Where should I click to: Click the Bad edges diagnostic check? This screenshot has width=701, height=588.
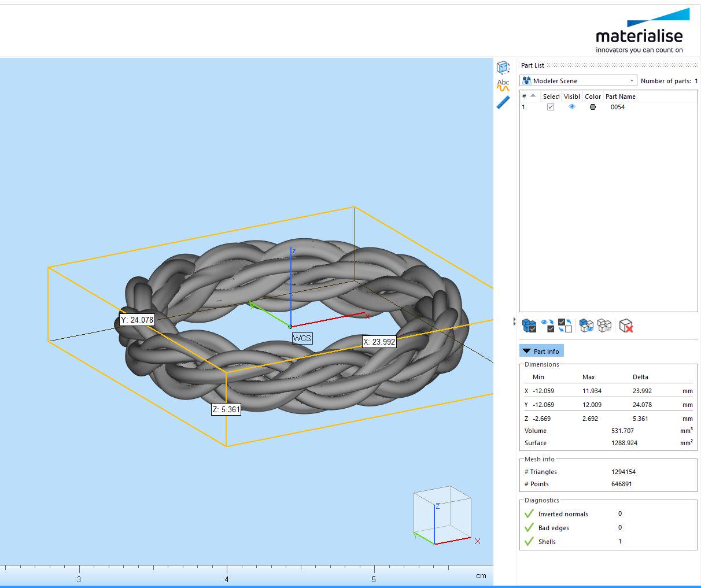click(x=529, y=527)
